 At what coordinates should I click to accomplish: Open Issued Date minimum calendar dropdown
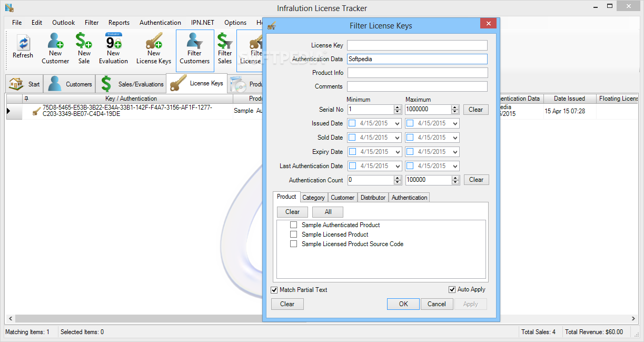(x=397, y=123)
